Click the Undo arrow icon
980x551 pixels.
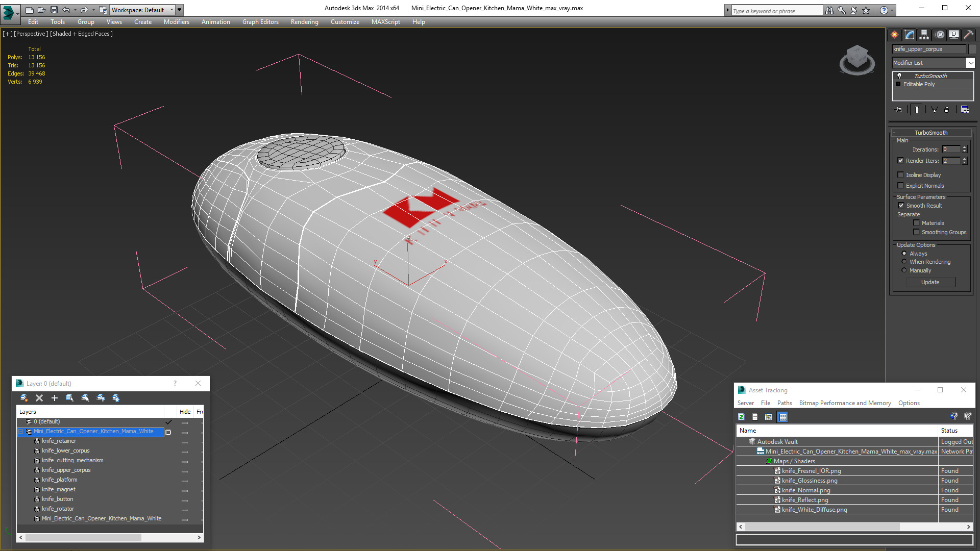pyautogui.click(x=66, y=10)
